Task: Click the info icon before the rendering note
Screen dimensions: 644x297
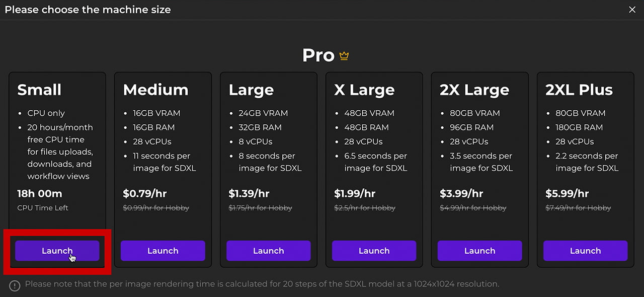Action: click(15, 285)
